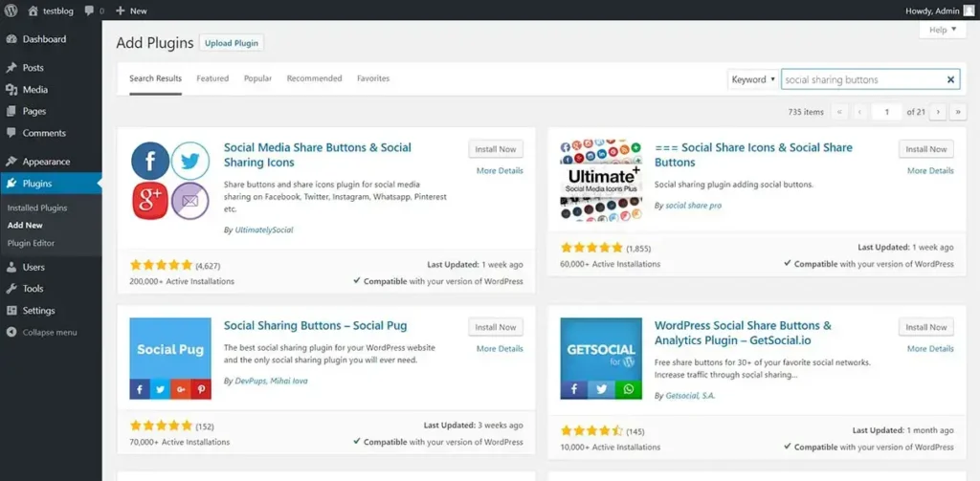The height and width of the screenshot is (481, 980).
Task: Install Social Share Icons & Social Share Buttons
Action: pos(926,149)
